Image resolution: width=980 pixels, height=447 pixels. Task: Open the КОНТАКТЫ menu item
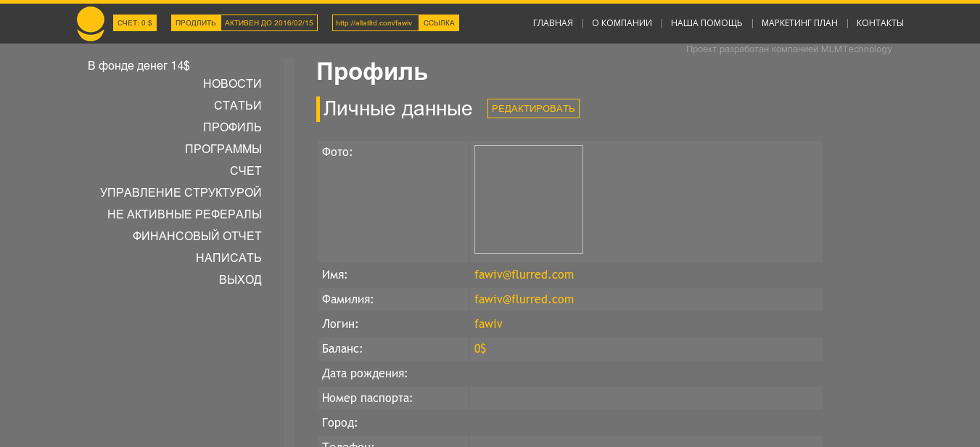[x=880, y=23]
